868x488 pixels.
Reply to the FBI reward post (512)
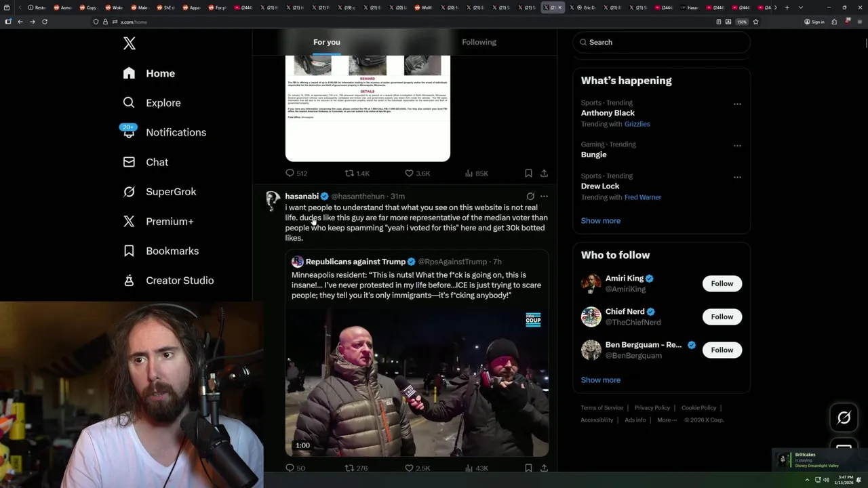point(296,174)
